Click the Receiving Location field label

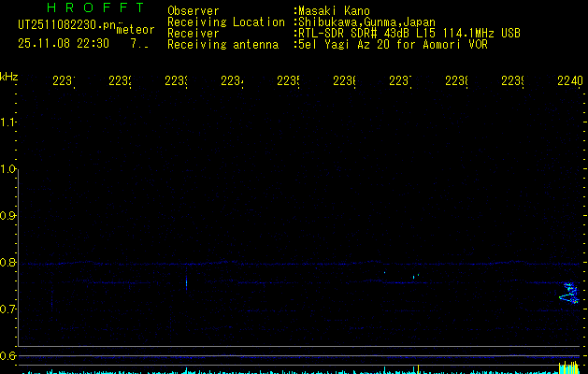tap(225, 22)
